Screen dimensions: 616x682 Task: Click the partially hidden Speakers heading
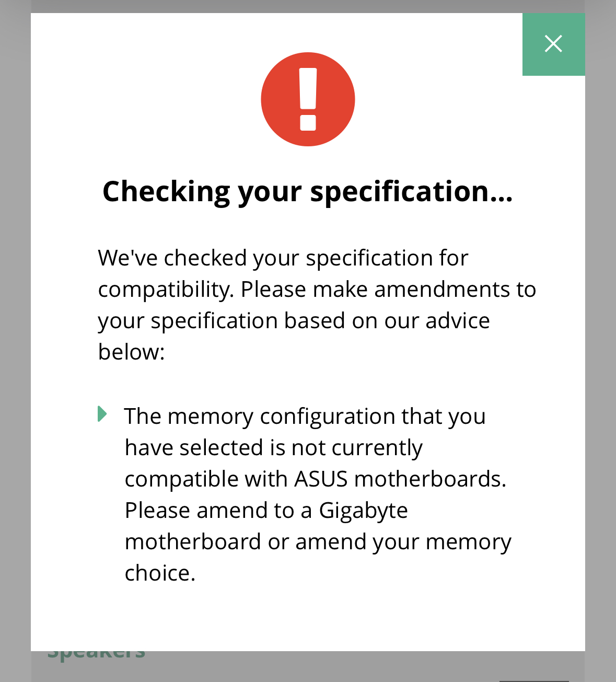pos(97,655)
